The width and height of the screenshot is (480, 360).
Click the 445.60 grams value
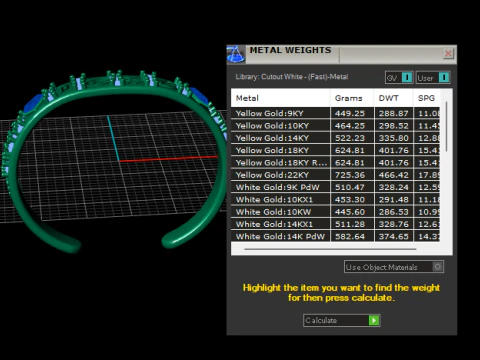tap(350, 212)
